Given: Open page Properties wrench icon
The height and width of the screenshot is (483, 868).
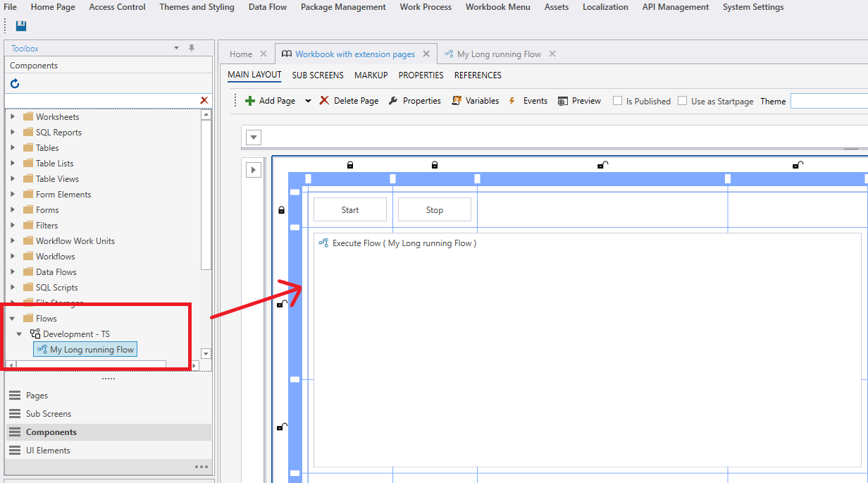Looking at the screenshot, I should pos(393,101).
